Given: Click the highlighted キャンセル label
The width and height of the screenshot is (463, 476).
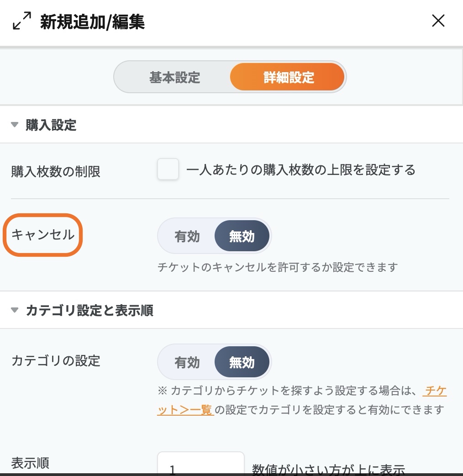Looking at the screenshot, I should coord(42,235).
